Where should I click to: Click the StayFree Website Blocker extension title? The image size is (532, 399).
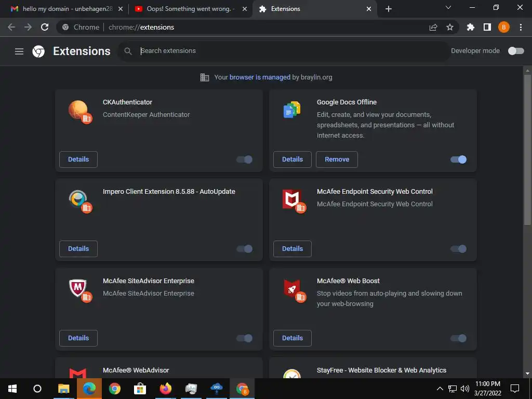381,370
